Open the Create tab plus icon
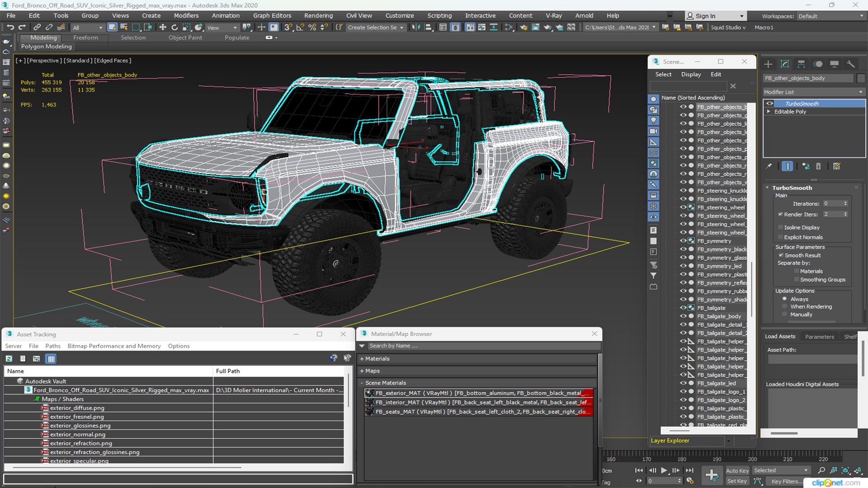868x488 pixels. (x=768, y=64)
